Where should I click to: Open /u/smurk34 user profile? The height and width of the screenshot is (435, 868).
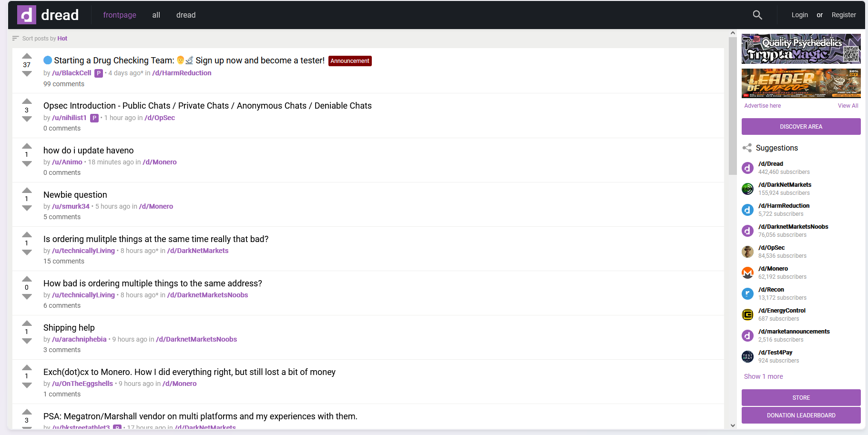(x=71, y=206)
